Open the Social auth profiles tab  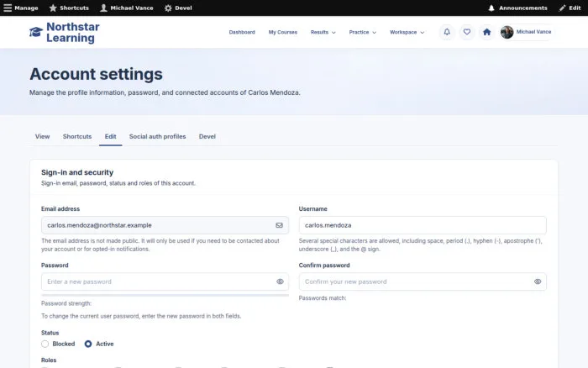pos(158,137)
